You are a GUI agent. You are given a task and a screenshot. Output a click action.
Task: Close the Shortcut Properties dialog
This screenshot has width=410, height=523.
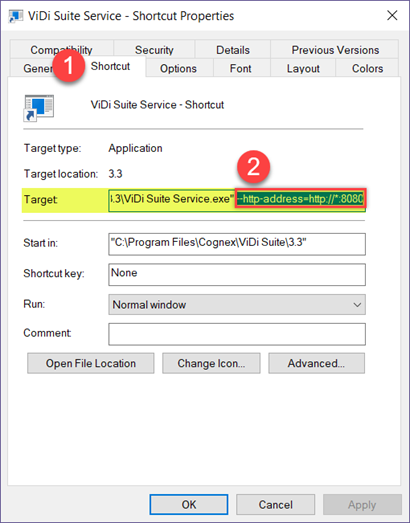coord(392,15)
